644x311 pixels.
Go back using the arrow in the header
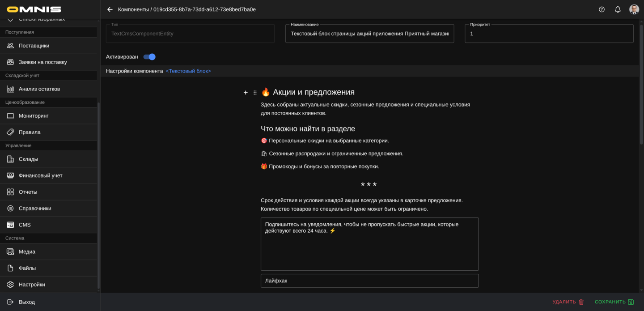(110, 9)
